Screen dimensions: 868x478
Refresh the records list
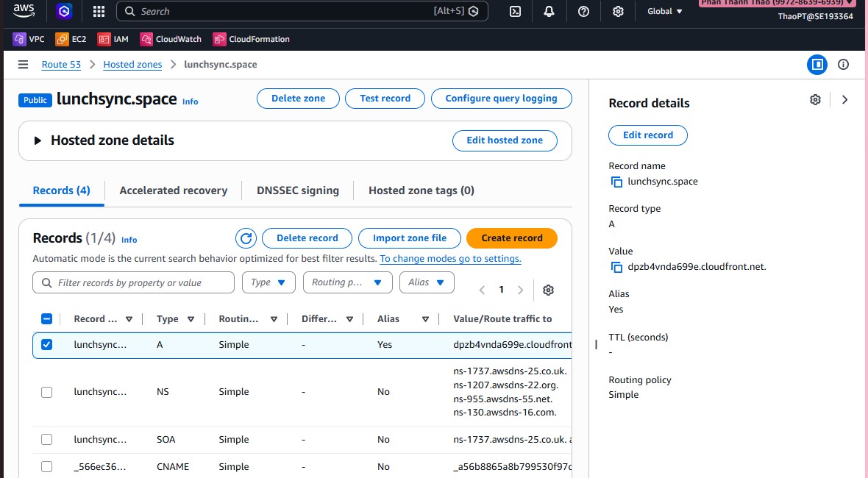(246, 238)
